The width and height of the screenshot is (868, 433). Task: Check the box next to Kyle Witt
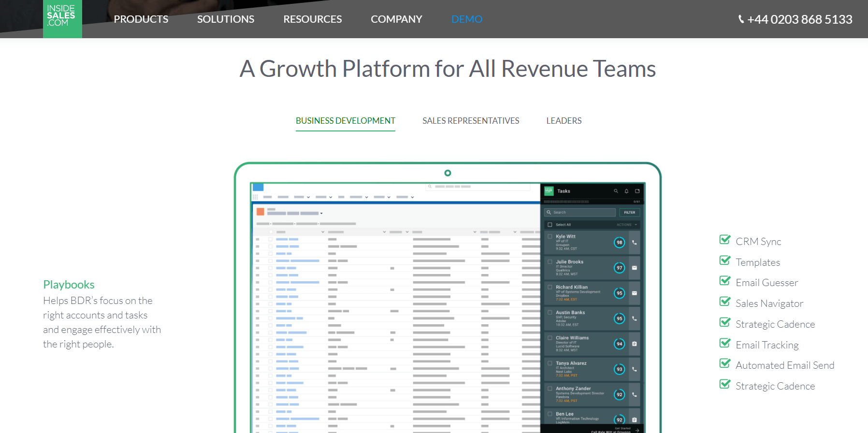[550, 237]
